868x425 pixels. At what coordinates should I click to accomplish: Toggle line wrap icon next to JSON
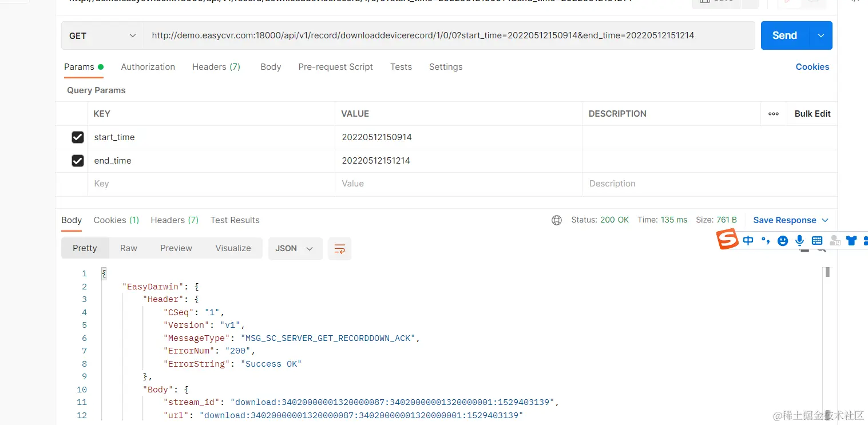(340, 249)
